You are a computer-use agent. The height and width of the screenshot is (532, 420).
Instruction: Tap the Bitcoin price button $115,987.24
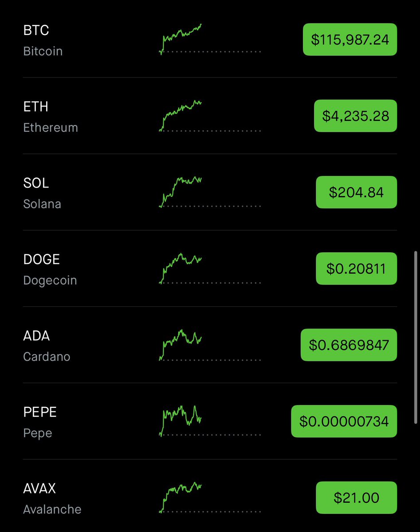coord(349,39)
